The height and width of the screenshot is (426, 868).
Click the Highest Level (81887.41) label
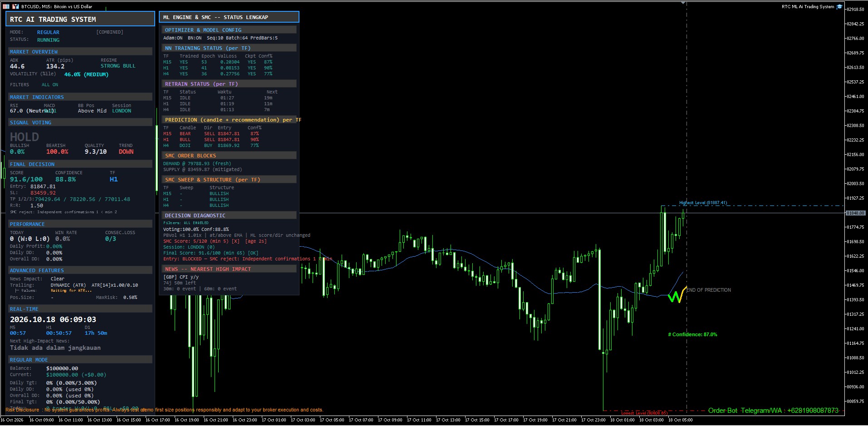703,203
